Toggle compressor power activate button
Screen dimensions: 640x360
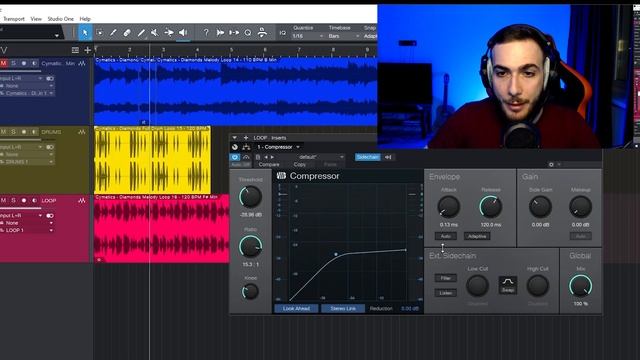coord(235,157)
